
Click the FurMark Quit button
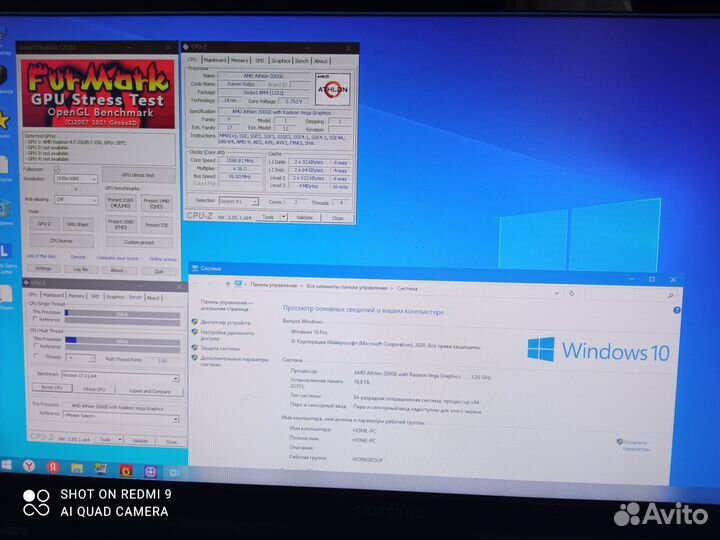tap(158, 271)
